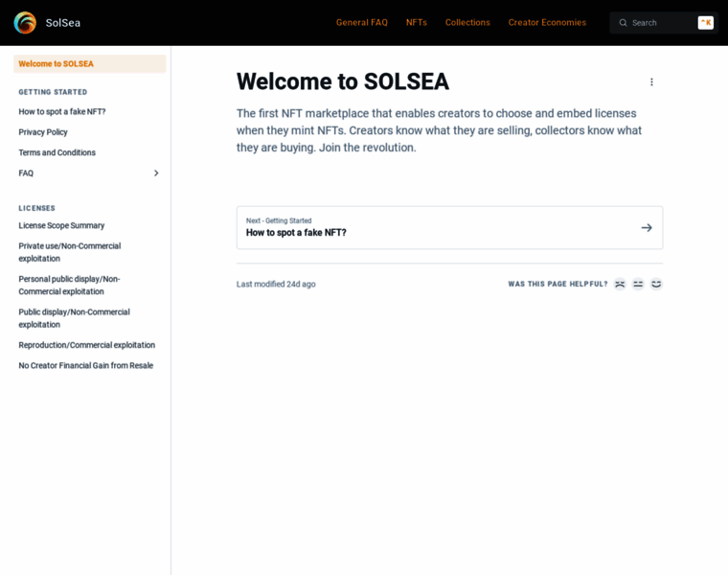Open Terms and Conditions page
This screenshot has height=575, width=728.
coord(57,152)
